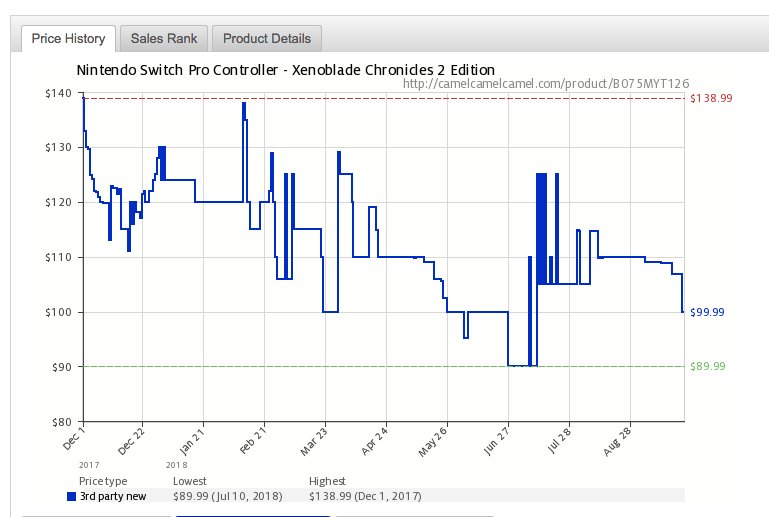Click the Aug 28 x-axis date label

(617, 441)
